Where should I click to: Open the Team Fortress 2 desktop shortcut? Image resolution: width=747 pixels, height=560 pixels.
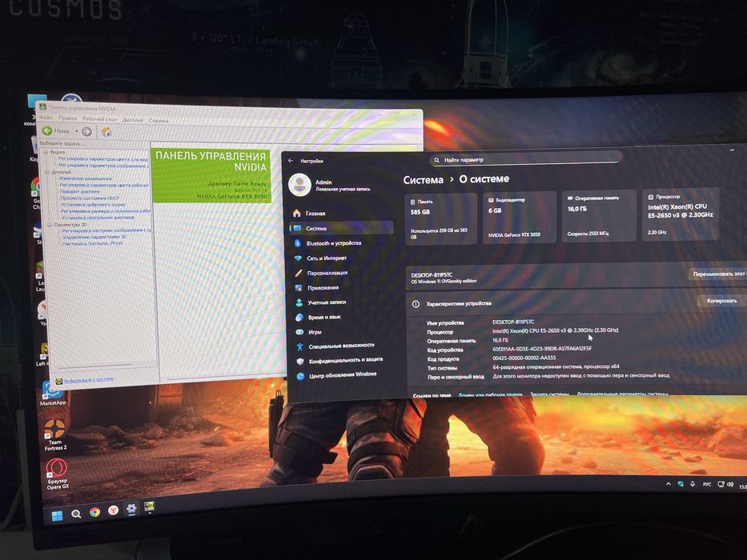(x=56, y=434)
